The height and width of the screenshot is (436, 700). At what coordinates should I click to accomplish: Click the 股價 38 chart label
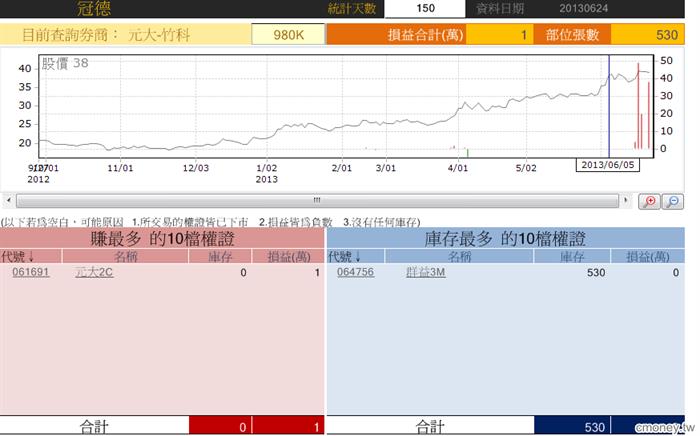[65, 63]
